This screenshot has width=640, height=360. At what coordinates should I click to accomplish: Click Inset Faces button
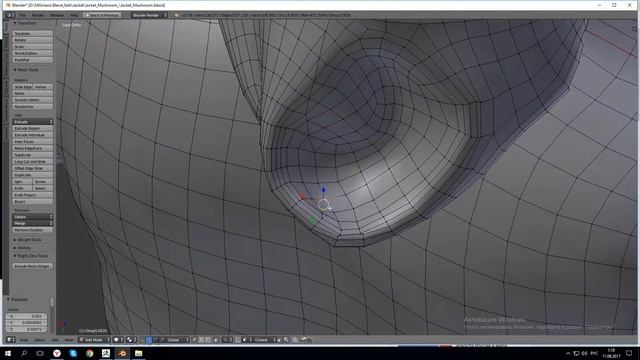click(x=33, y=141)
